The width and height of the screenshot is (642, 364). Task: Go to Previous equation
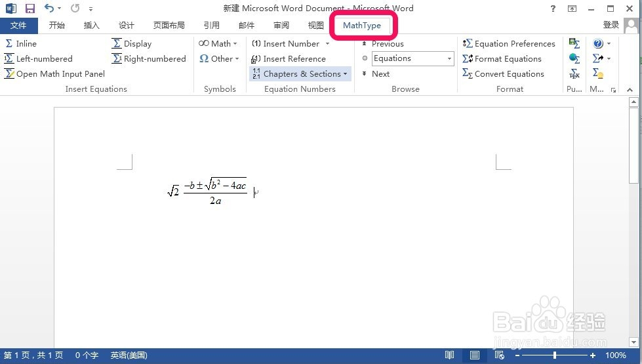coord(383,43)
